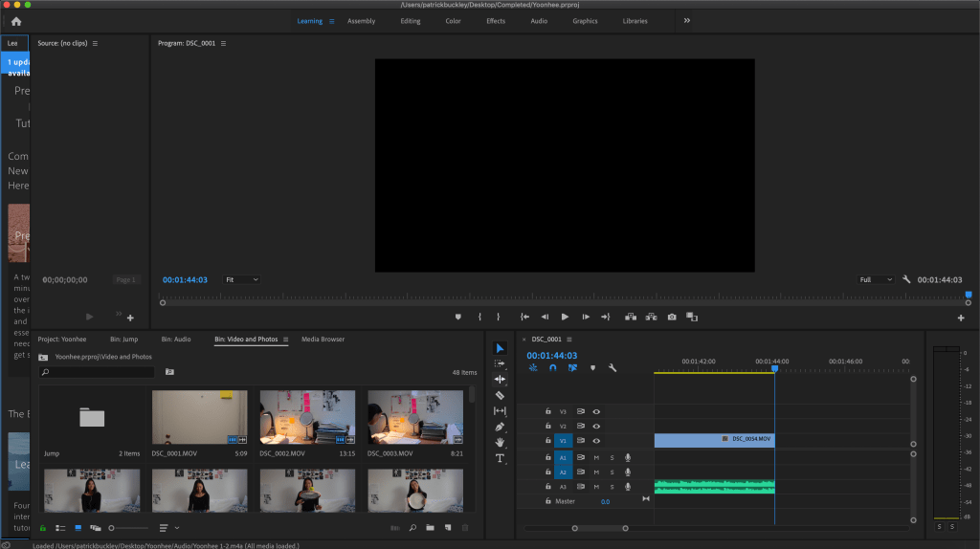
Task: Open the Media Browser tab
Action: (x=323, y=340)
